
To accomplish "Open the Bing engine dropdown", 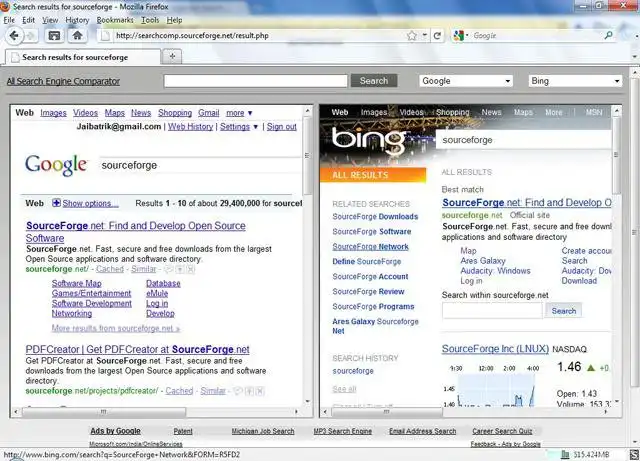I will coord(575,81).
